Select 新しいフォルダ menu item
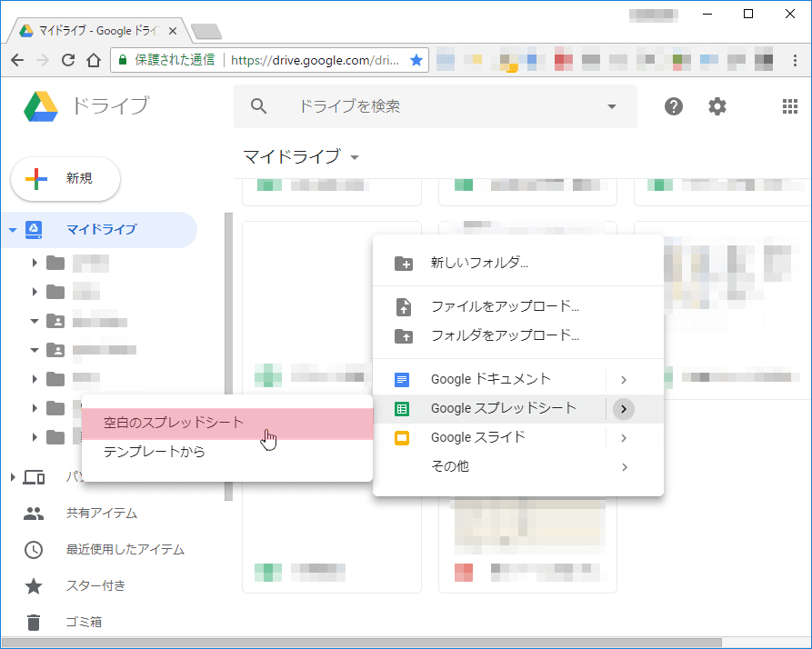This screenshot has height=649, width=812. pyautogui.click(x=518, y=264)
